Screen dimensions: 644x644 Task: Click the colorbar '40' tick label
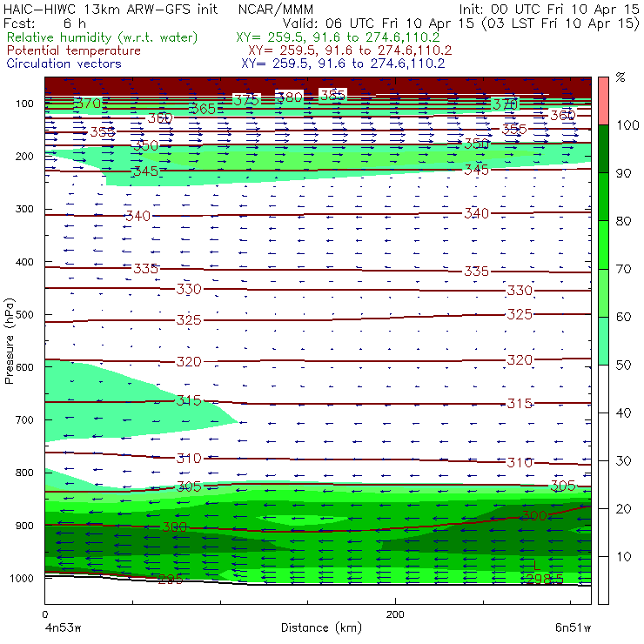[623, 413]
